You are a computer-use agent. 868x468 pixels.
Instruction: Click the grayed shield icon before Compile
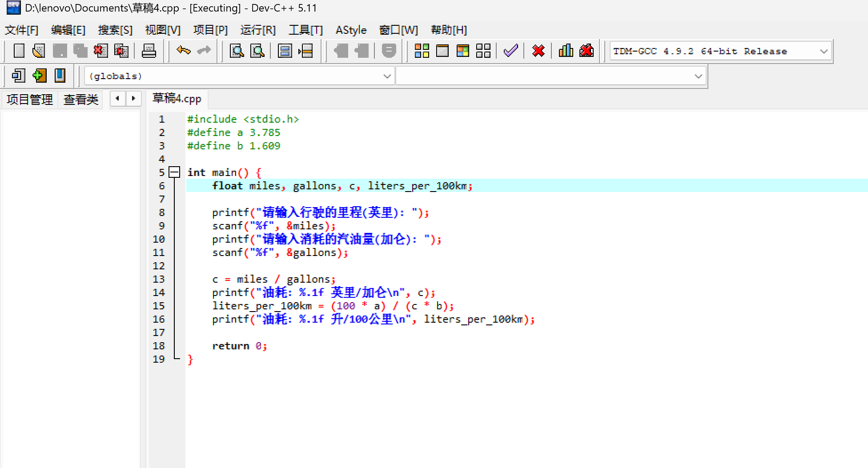(x=389, y=51)
